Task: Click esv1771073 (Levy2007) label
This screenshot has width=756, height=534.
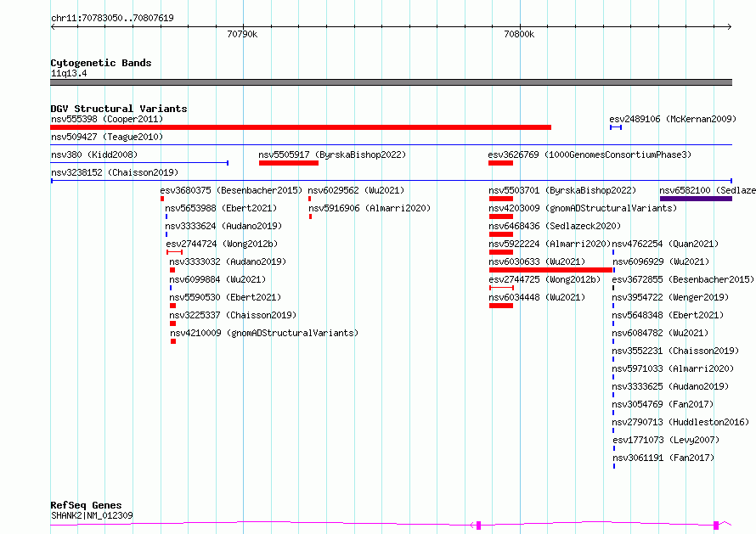Action: [666, 440]
